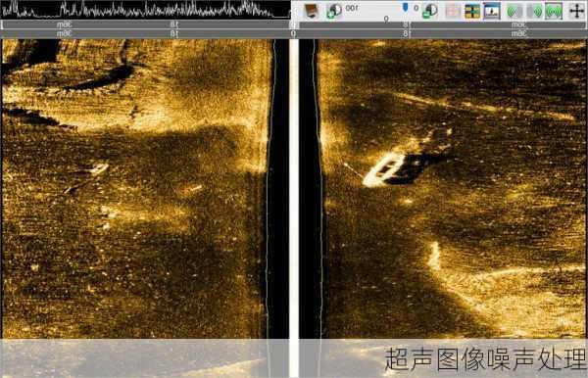Click the small vertical bright object below wreck

(x=434, y=256)
